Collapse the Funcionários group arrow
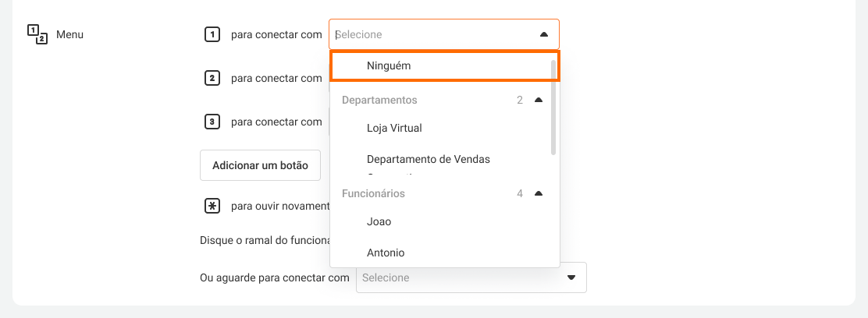Image resolution: width=868 pixels, height=318 pixels. click(539, 193)
